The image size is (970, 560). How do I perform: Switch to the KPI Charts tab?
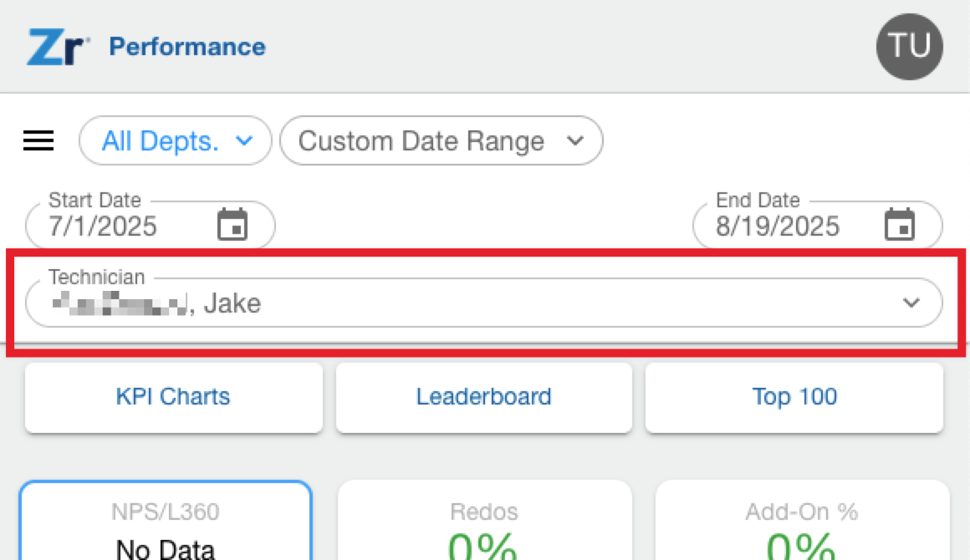(x=174, y=398)
